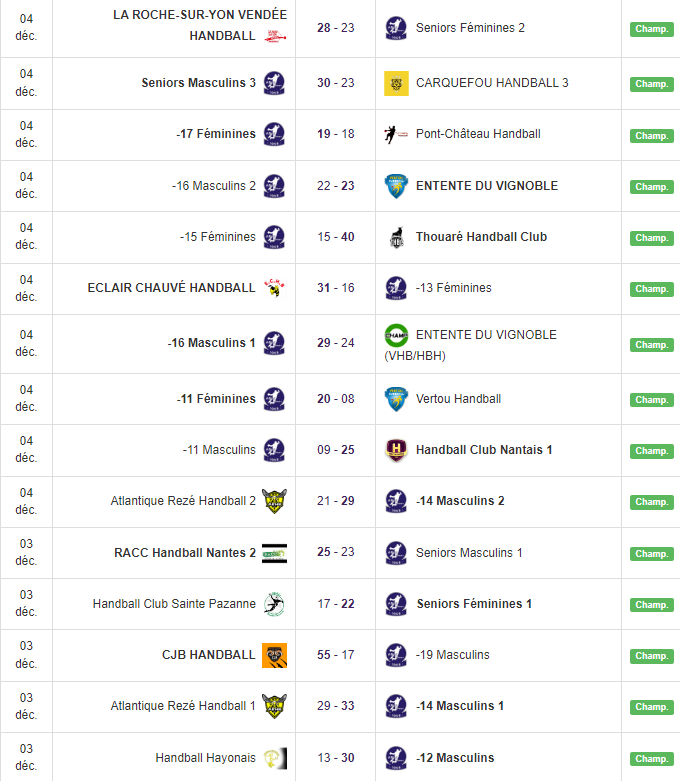Click the Handball Hayonais logo
Screen dimensions: 680x781
click(x=273, y=758)
